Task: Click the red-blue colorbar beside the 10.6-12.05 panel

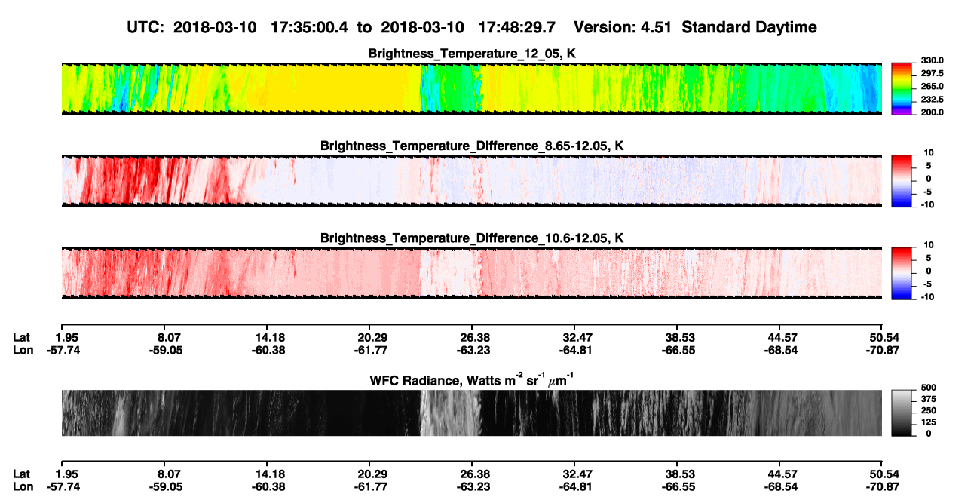Action: click(x=902, y=273)
